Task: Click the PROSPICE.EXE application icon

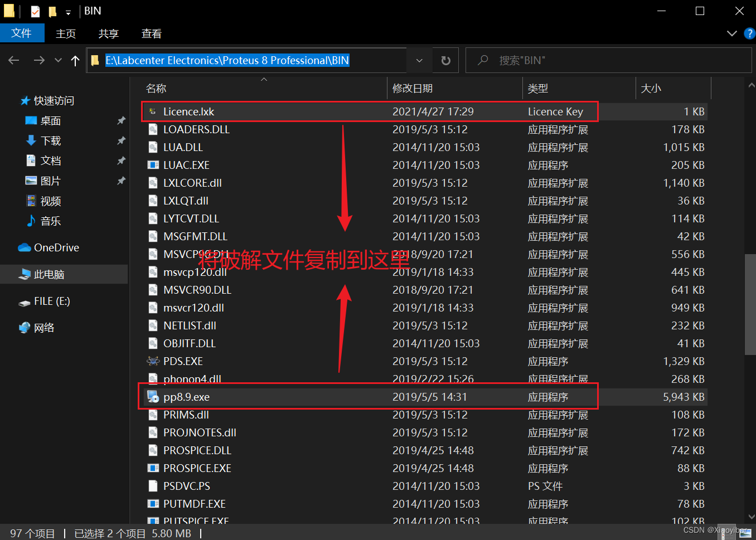Action: point(153,468)
